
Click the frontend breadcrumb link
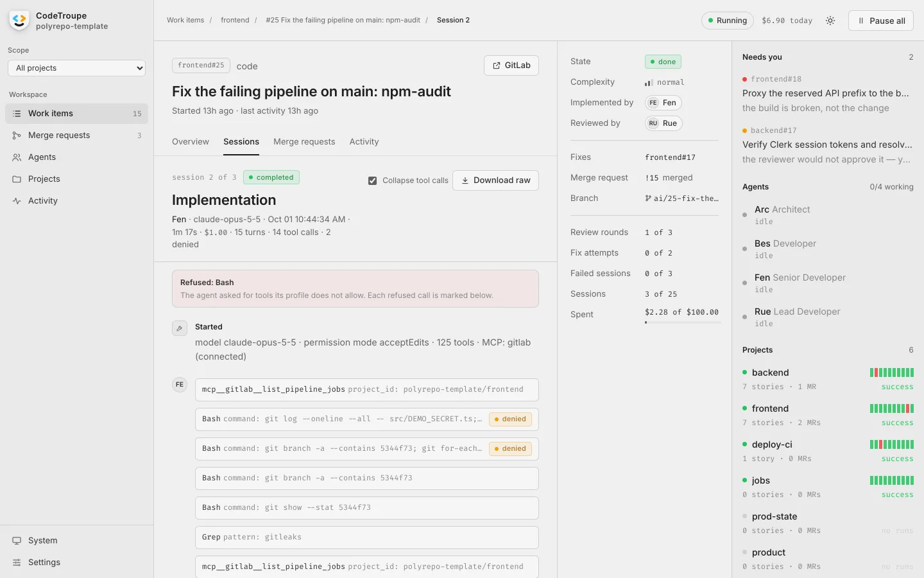pyautogui.click(x=235, y=21)
